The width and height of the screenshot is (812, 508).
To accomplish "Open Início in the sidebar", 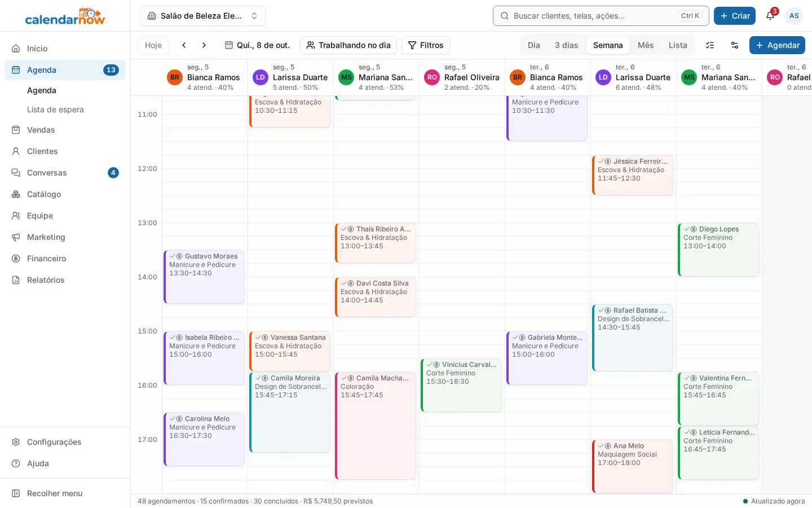I will click(x=65, y=49).
